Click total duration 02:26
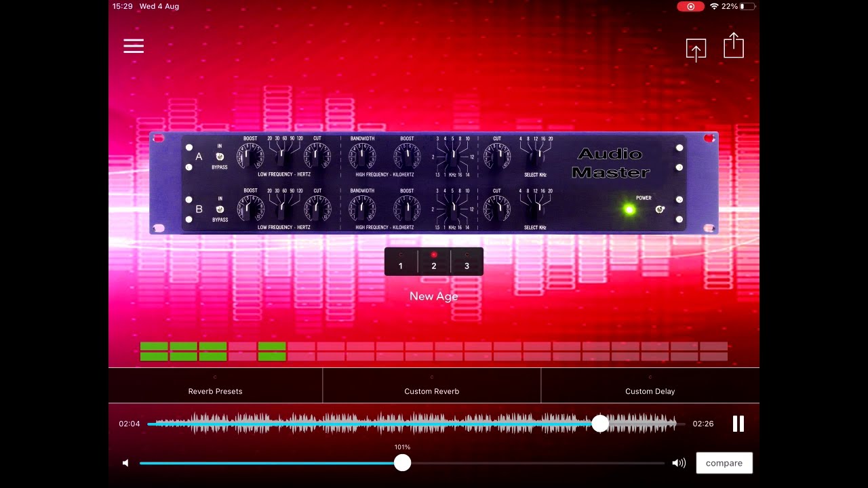The height and width of the screenshot is (488, 868). [703, 424]
